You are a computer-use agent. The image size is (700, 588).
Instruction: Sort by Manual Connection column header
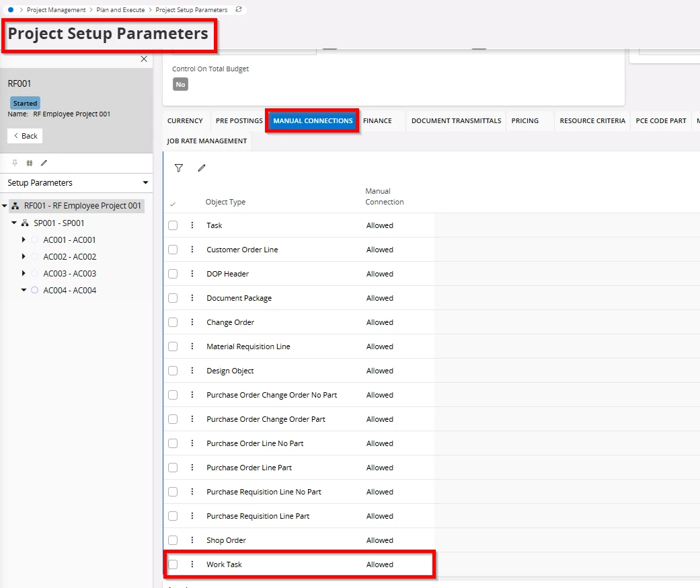tap(385, 196)
